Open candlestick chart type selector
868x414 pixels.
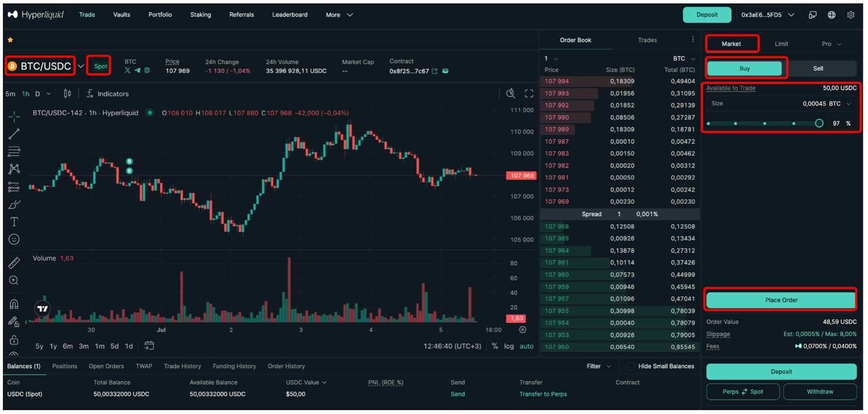click(67, 94)
